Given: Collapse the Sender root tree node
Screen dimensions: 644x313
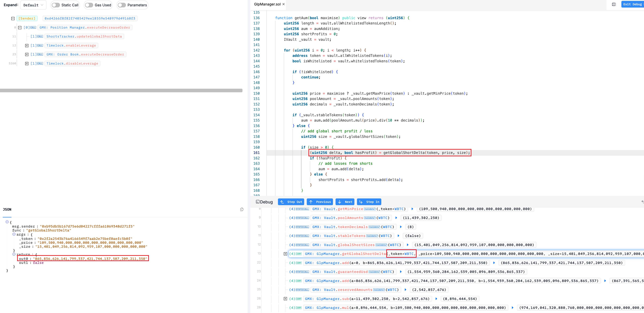Looking at the screenshot, I should 13,18.
